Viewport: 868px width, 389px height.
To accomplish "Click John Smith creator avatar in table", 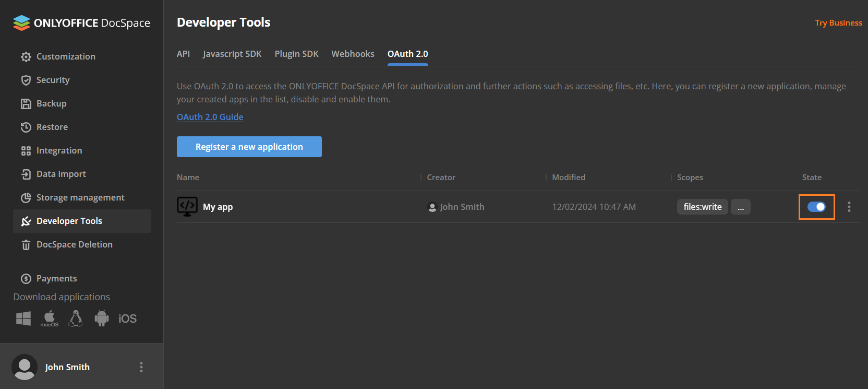I will 432,207.
